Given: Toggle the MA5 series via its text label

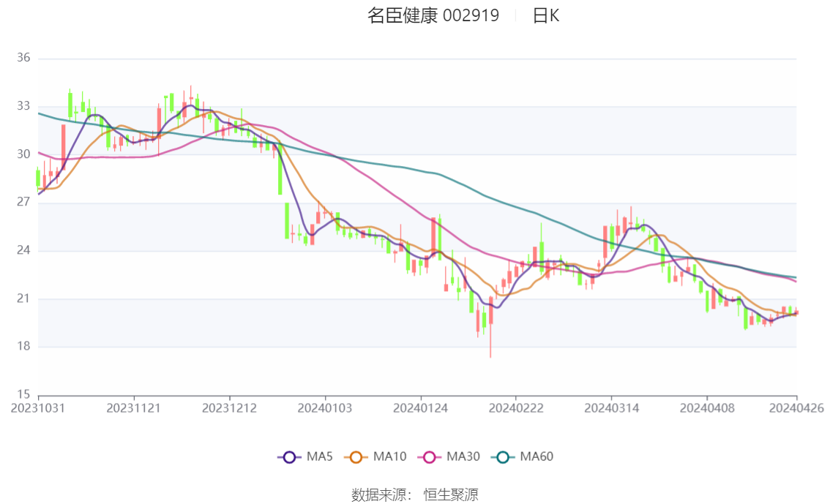Looking at the screenshot, I should click(319, 457).
